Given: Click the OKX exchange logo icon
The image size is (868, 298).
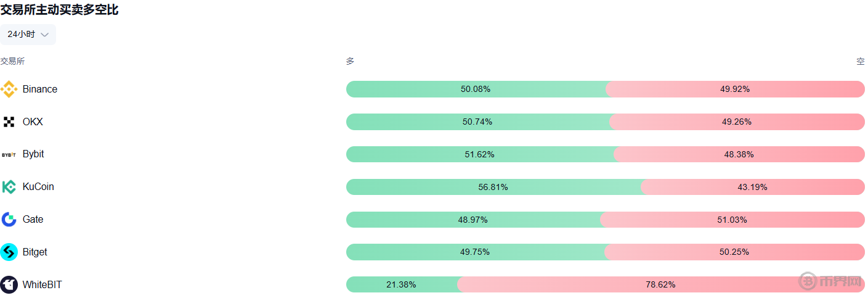Looking at the screenshot, I should [x=9, y=122].
